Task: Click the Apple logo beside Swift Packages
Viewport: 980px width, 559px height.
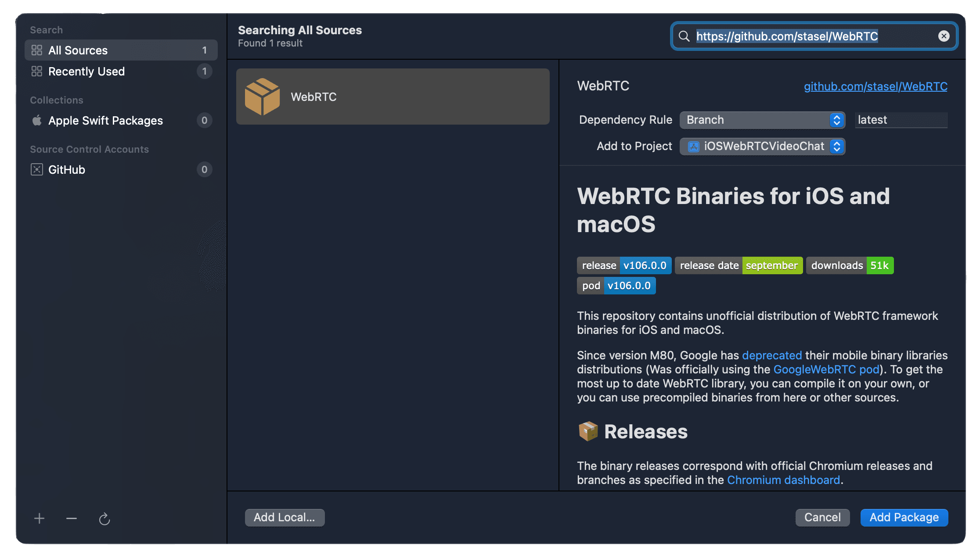Action: click(x=37, y=120)
